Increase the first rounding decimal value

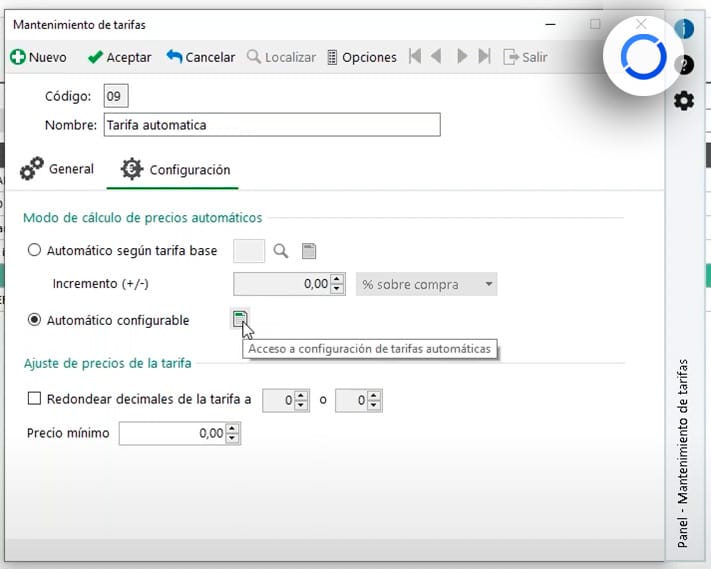[301, 395]
